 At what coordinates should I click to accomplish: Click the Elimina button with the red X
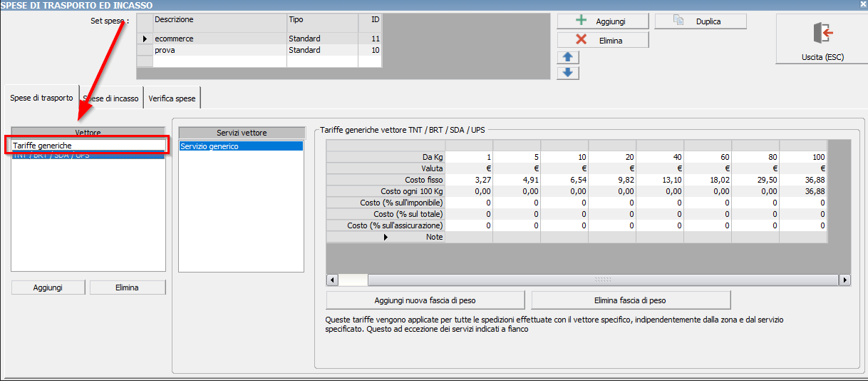pos(603,40)
